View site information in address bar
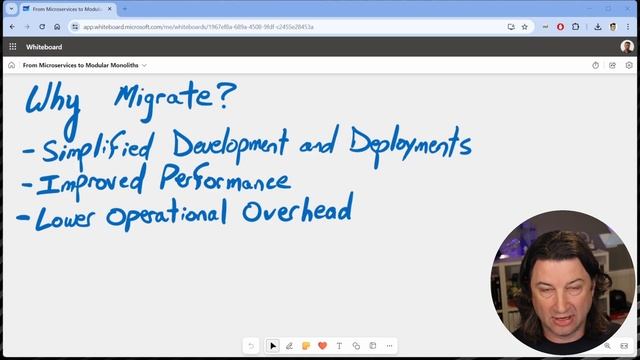640x360 pixels. pyautogui.click(x=75, y=27)
